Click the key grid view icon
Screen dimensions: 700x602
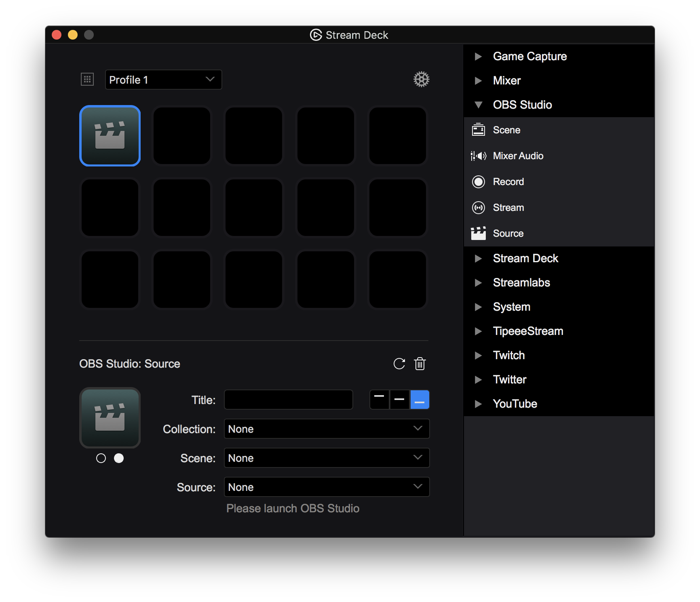pyautogui.click(x=87, y=79)
